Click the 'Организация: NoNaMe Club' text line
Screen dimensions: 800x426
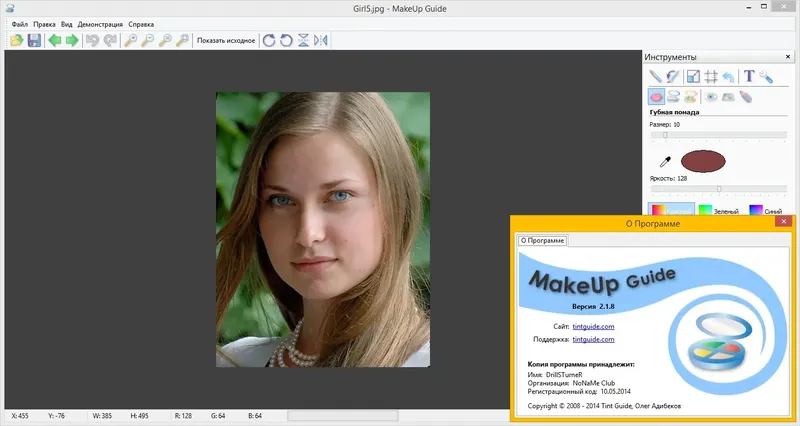coord(571,383)
